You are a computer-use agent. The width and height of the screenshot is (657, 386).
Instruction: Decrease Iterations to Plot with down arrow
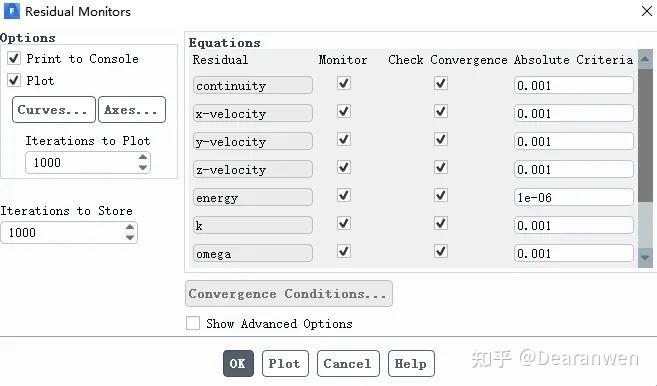point(143,167)
